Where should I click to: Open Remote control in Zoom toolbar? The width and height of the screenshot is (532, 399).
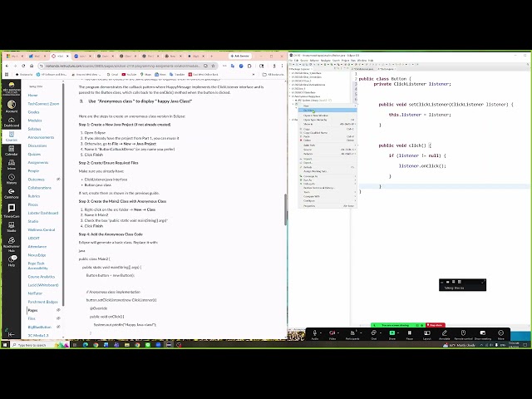[x=463, y=334]
